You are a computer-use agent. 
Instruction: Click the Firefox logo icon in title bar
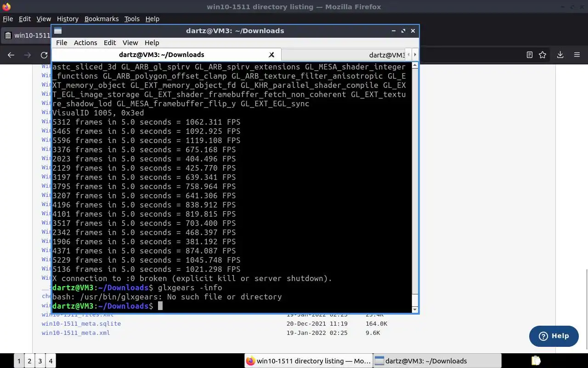click(x=6, y=6)
